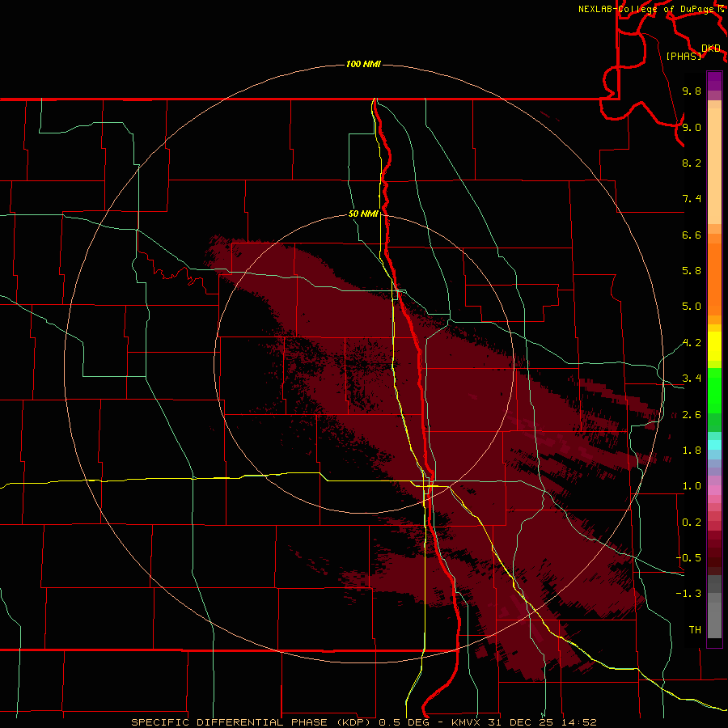
Task: Click the 4.2 value on the scale
Action: point(692,343)
